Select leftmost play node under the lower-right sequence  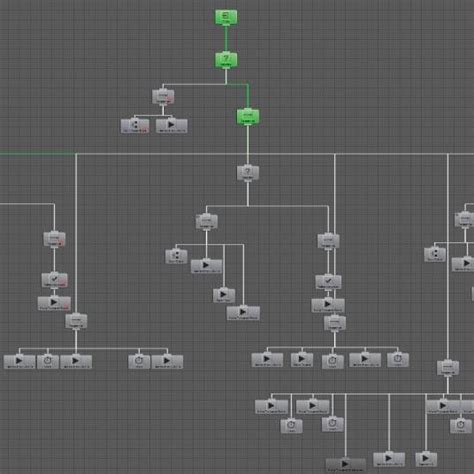click(x=272, y=407)
